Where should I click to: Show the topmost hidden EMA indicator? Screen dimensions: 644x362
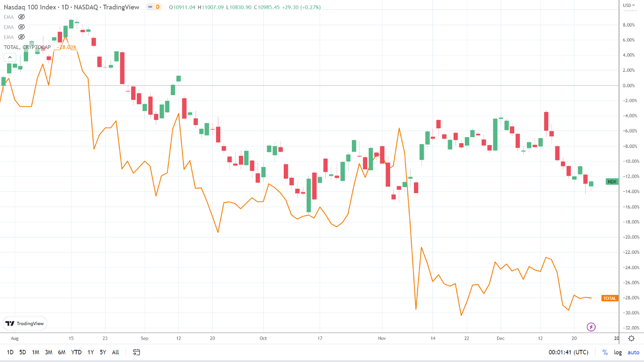(21, 17)
